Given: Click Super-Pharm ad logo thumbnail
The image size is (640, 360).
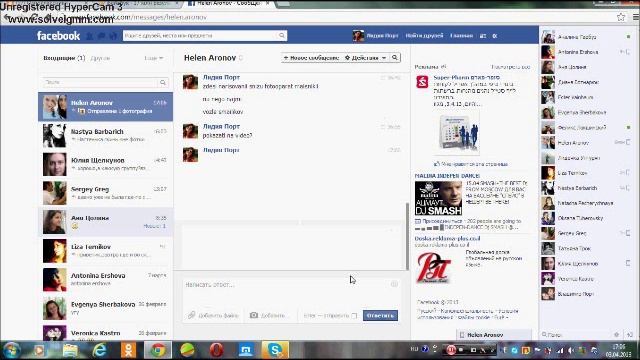Looking at the screenshot, I should coord(422,82).
